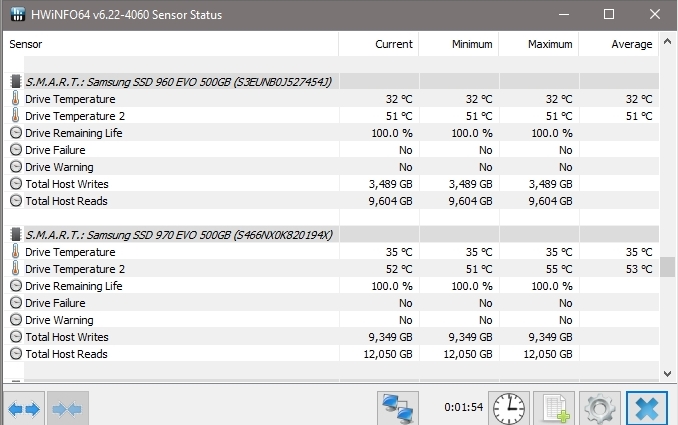
Task: Click clock icon beside 970 EVO Total Host Reads
Action: (16, 354)
